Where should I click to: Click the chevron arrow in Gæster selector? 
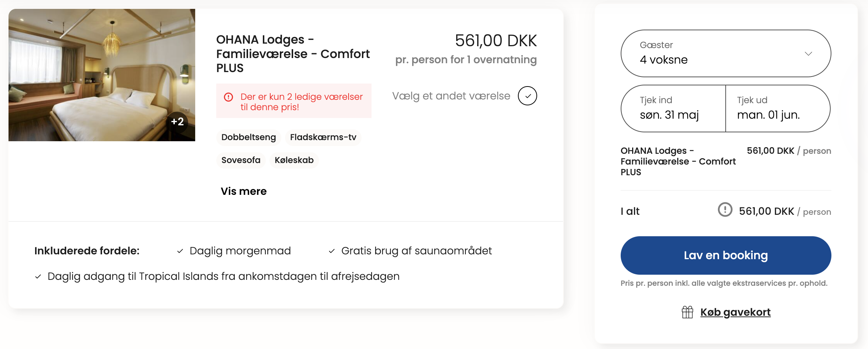click(x=808, y=54)
